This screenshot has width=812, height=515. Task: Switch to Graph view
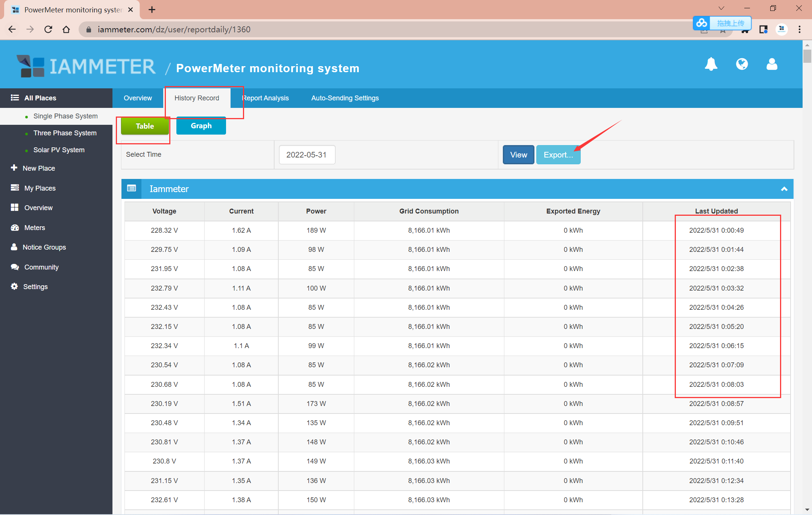(x=201, y=126)
